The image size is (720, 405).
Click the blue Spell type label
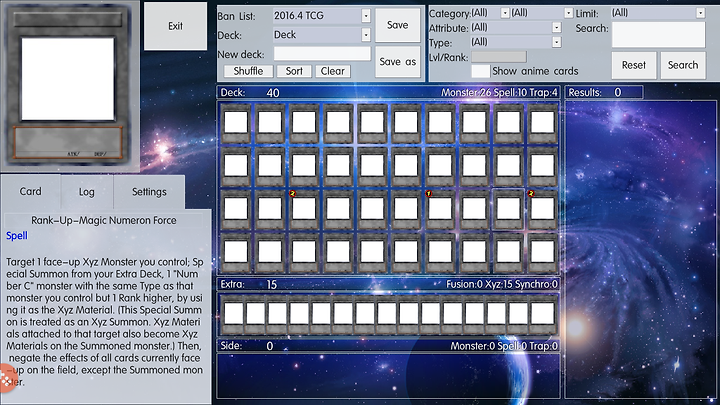(x=17, y=236)
